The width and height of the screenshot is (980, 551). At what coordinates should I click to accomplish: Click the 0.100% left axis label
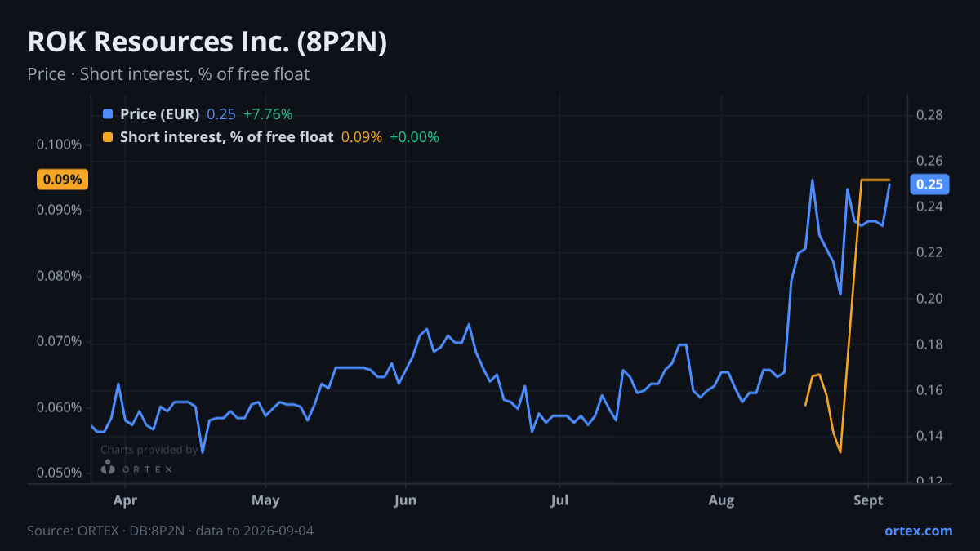[x=60, y=145]
